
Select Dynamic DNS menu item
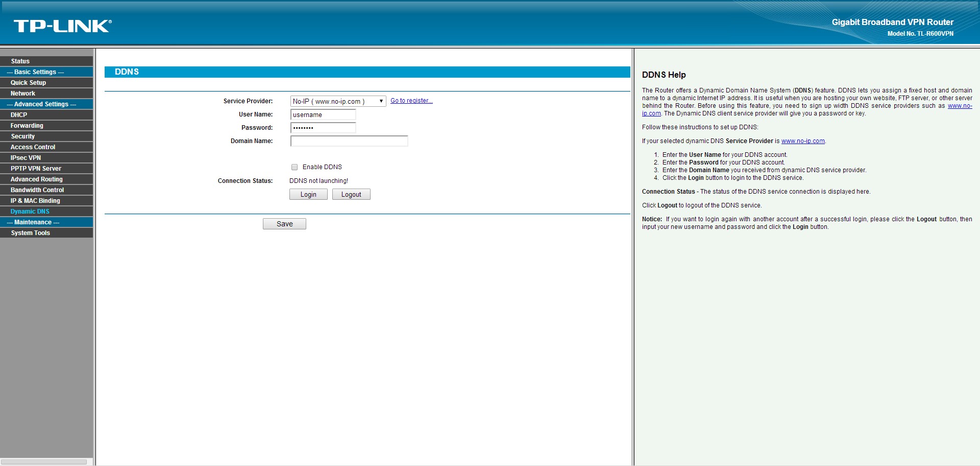click(46, 212)
